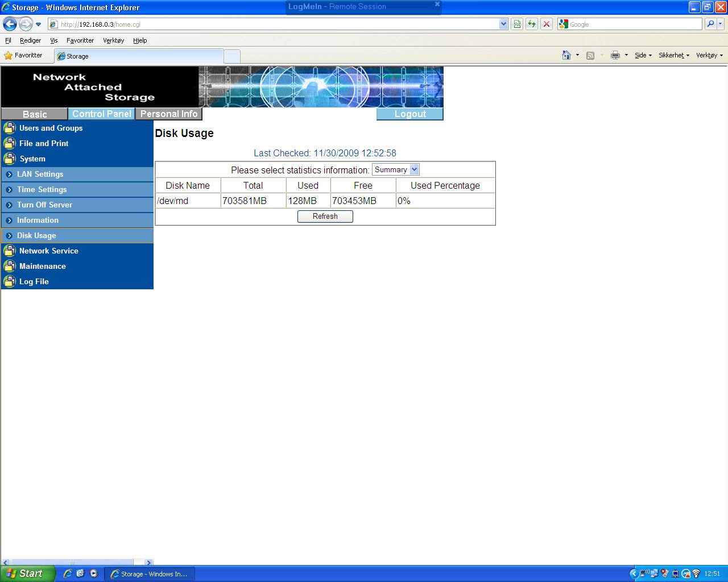
Task: Click the 128MB used value
Action: [x=303, y=201]
